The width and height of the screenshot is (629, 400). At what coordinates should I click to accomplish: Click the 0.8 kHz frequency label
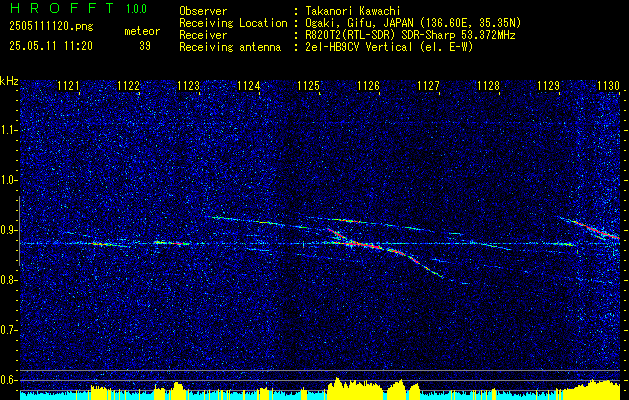(8, 280)
